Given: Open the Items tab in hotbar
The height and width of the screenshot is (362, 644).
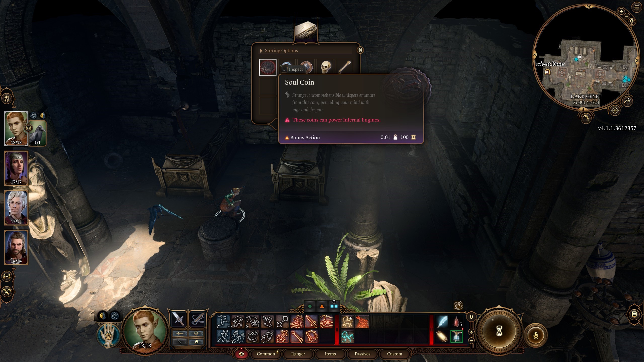Looking at the screenshot, I should 330,354.
